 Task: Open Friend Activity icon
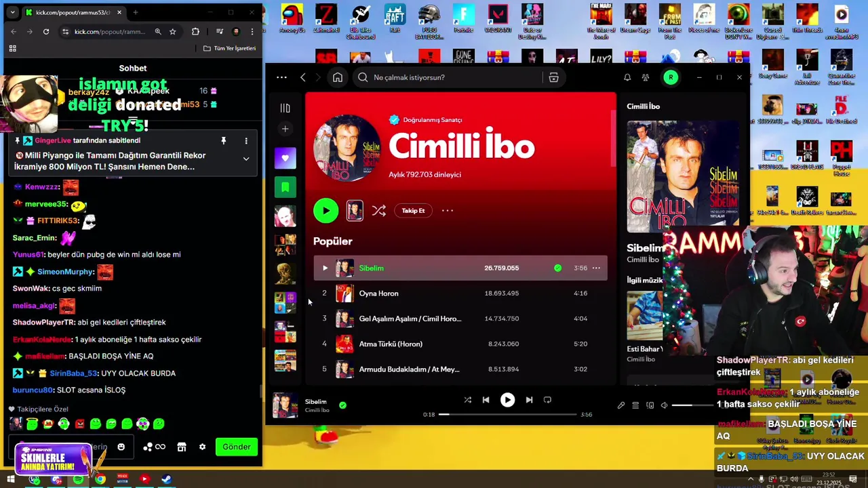(646, 77)
